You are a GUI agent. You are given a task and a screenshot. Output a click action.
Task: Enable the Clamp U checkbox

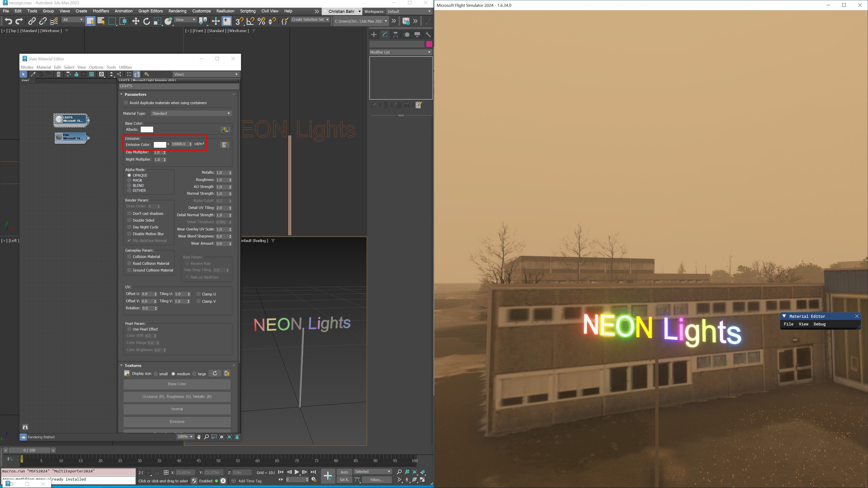pos(198,294)
